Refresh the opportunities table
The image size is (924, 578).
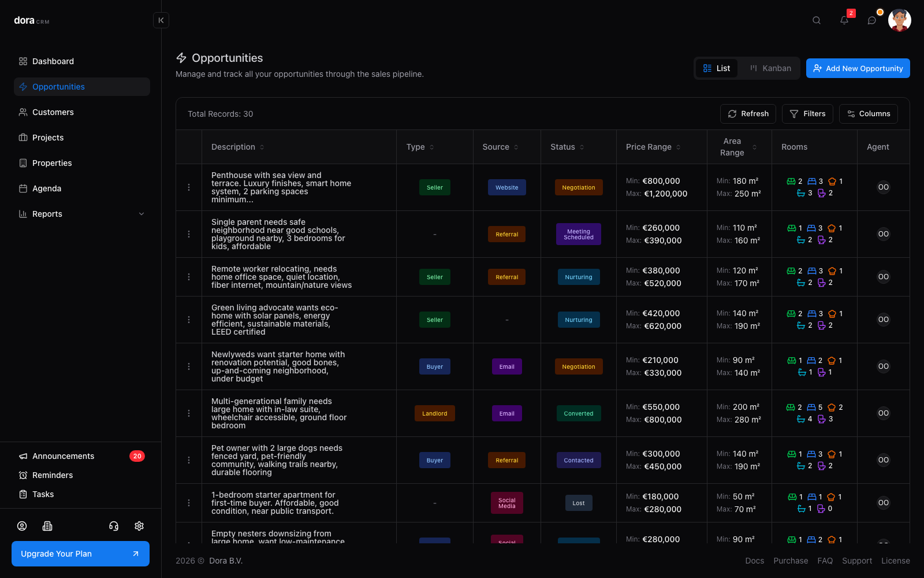coord(748,114)
